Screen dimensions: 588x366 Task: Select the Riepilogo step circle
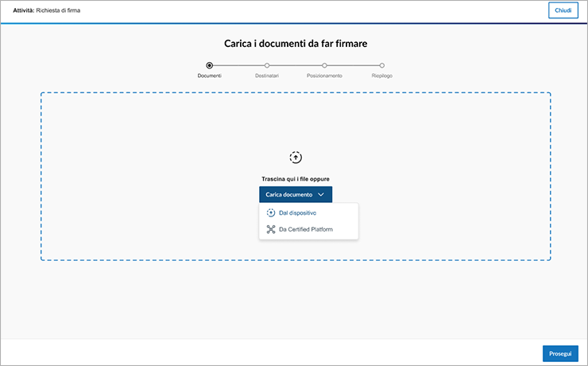[x=381, y=65]
